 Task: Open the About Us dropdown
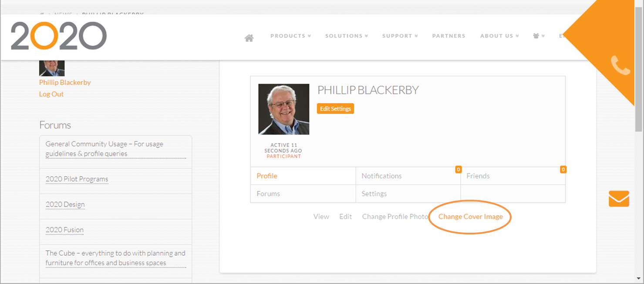click(x=499, y=36)
